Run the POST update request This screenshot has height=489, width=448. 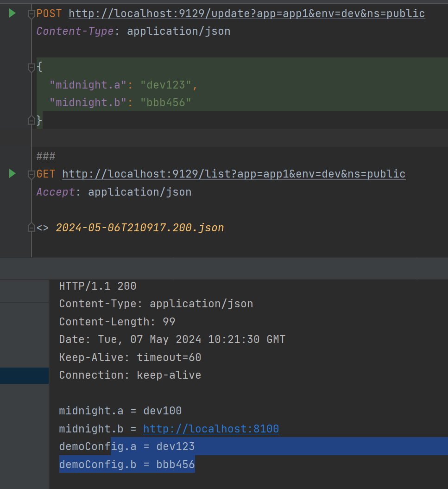pyautogui.click(x=13, y=13)
